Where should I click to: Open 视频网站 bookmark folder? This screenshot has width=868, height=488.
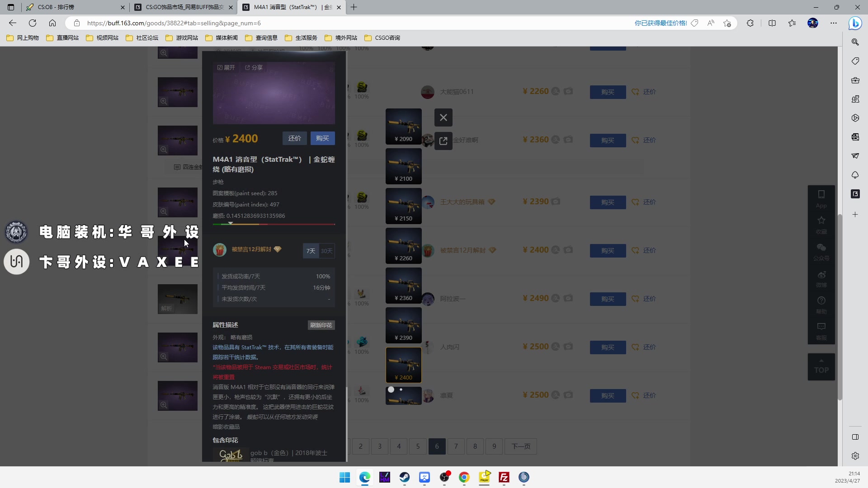102,38
